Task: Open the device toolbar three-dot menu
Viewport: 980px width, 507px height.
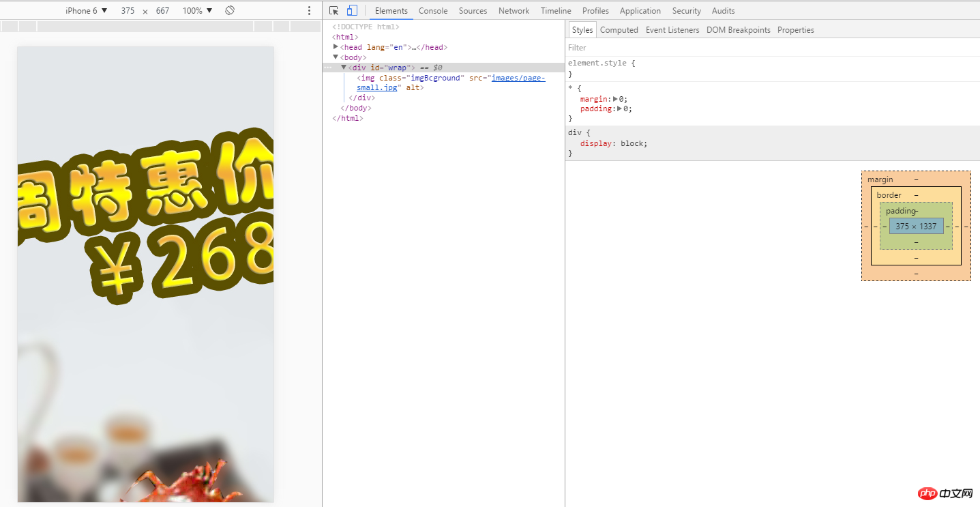Action: [x=309, y=10]
